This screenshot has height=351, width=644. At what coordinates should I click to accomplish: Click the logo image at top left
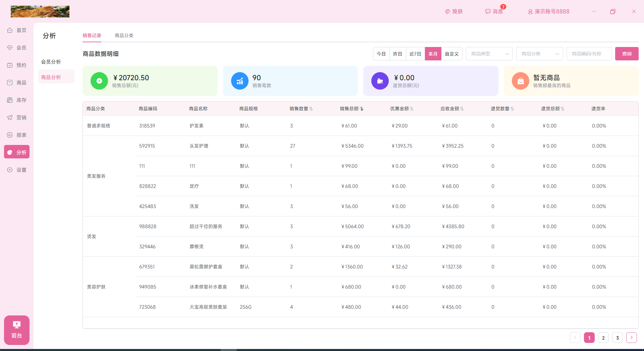click(x=40, y=11)
